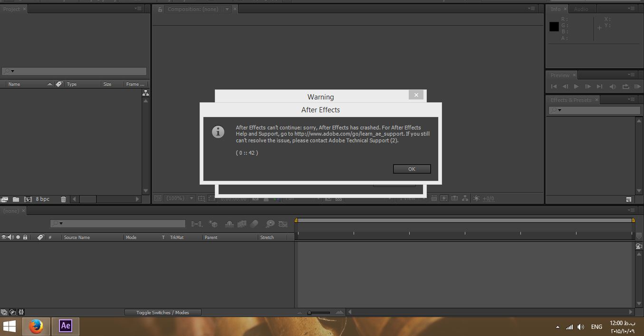The width and height of the screenshot is (644, 336).
Task: Jump to last frame in Preview panel
Action: [x=599, y=87]
